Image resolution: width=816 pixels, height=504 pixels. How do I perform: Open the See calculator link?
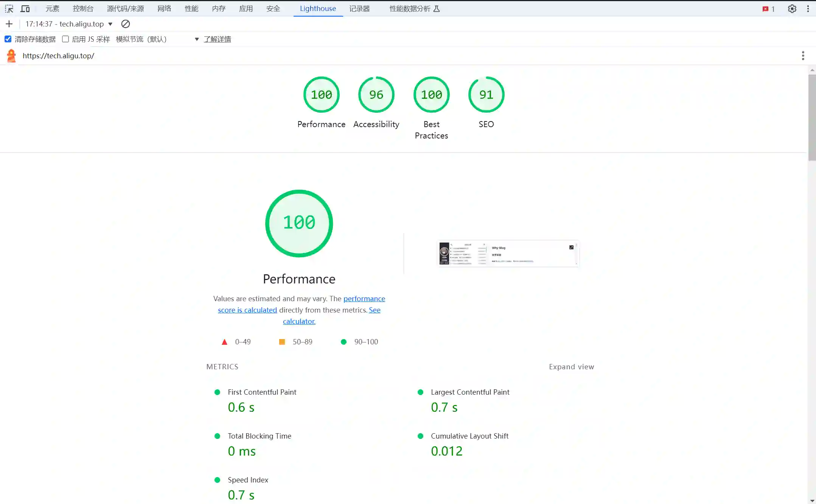[299, 321]
